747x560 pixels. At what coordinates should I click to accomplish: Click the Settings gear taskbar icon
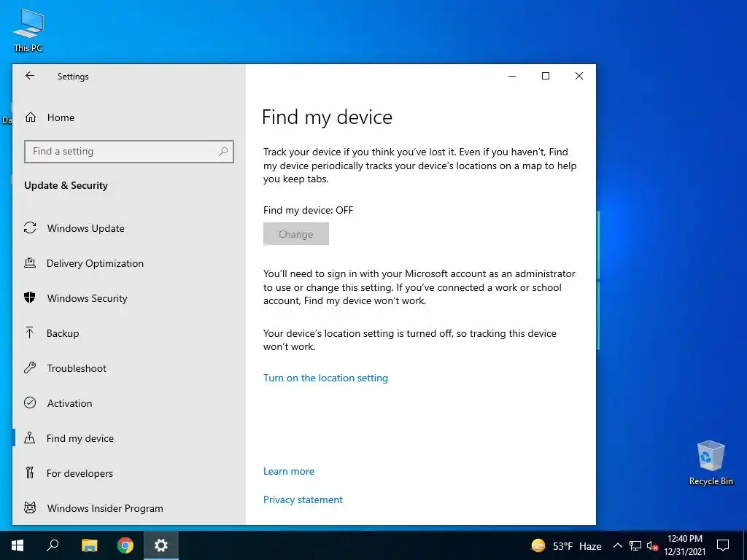[x=161, y=545]
